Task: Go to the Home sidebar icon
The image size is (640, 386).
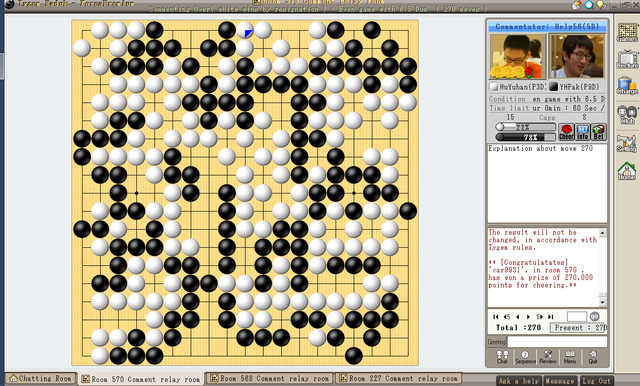Action: 627,171
